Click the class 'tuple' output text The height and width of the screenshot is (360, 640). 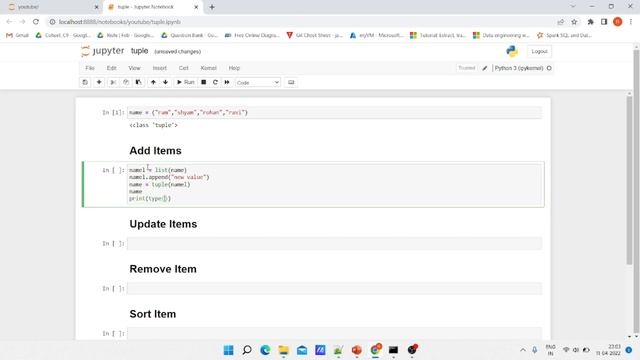pos(153,125)
